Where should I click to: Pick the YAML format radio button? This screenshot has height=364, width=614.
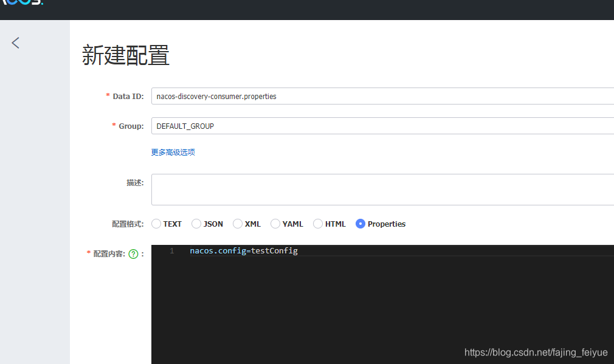275,224
